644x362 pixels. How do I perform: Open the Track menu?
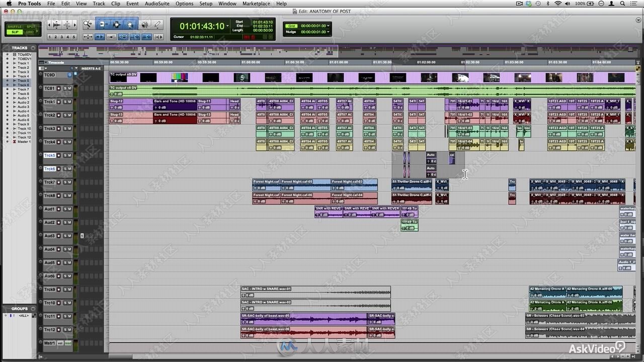tap(99, 4)
